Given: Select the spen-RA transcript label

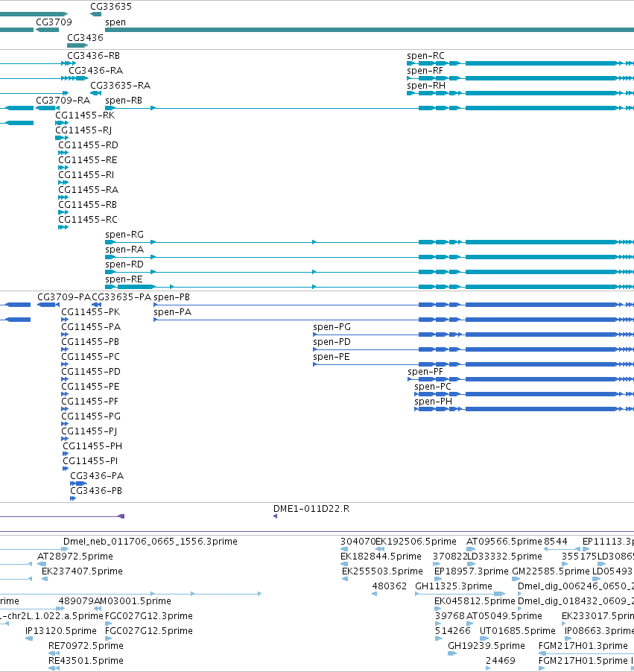Looking at the screenshot, I should click(124, 250).
